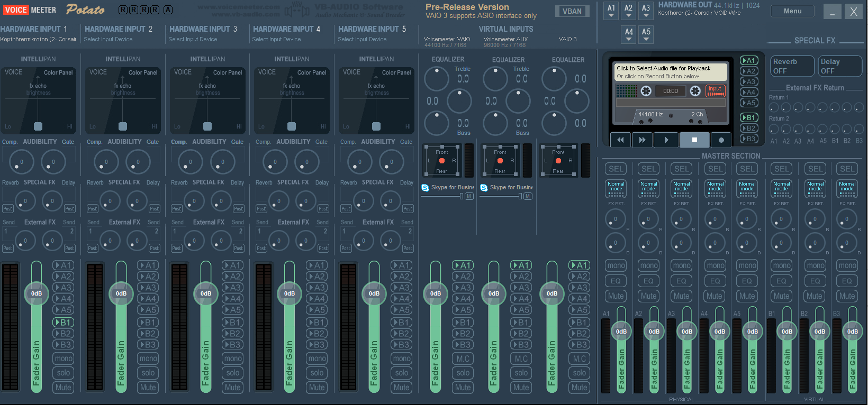Click Hardware Input 1 Kopfhörermikrofon device name
Image resolution: width=868 pixels, height=405 pixels.
pyautogui.click(x=38, y=39)
